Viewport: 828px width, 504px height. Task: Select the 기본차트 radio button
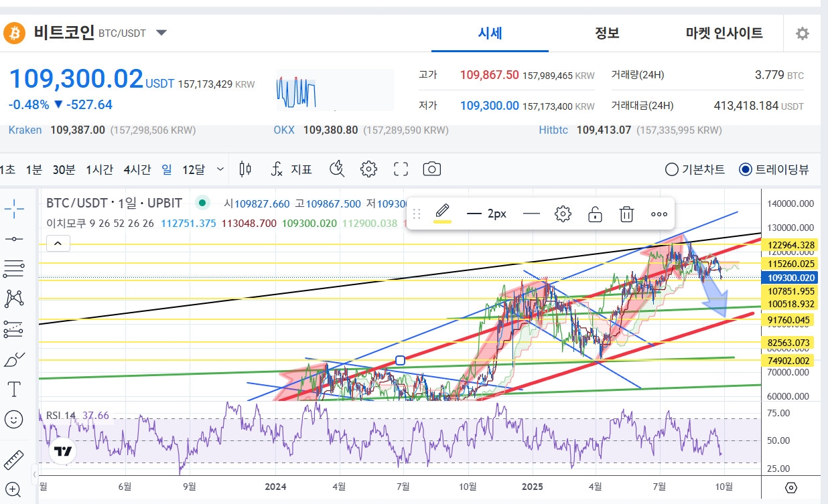(x=672, y=169)
